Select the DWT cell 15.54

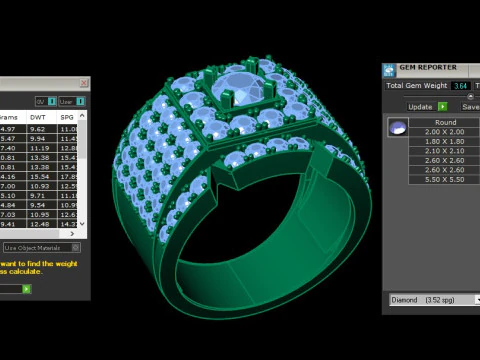pos(42,177)
